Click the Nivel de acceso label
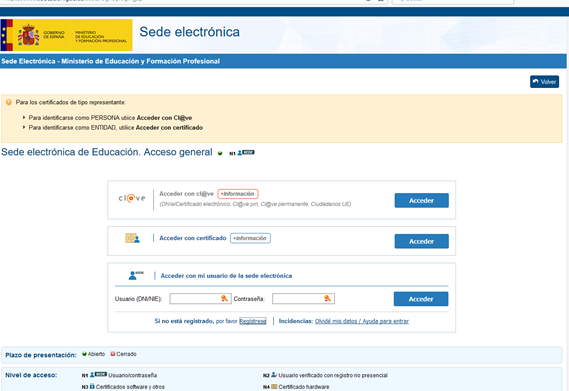569x391 pixels. click(31, 375)
